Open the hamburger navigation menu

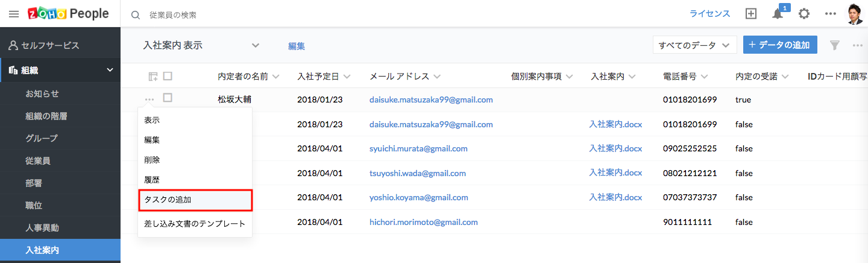13,14
